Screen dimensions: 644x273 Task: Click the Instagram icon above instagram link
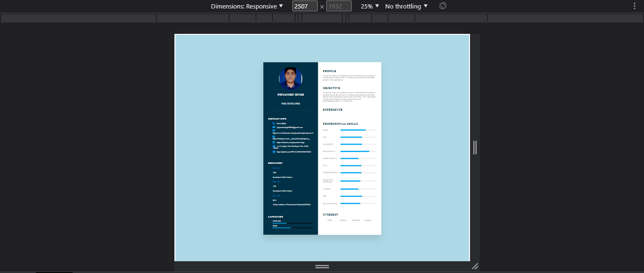coord(273,136)
